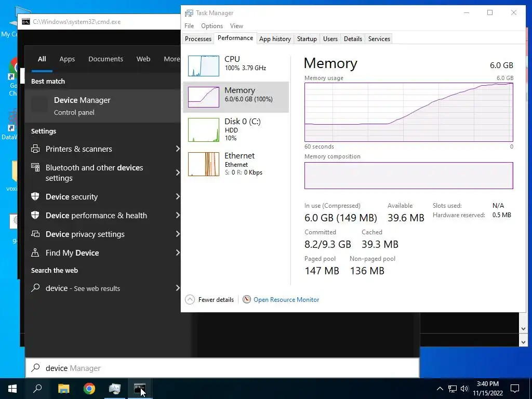Click the Device Manager result icon
Screen dimensions: 532x399
[x=39, y=104]
